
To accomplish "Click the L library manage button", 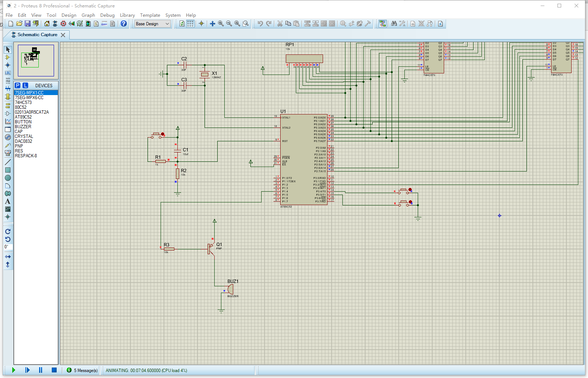I will 25,85.
